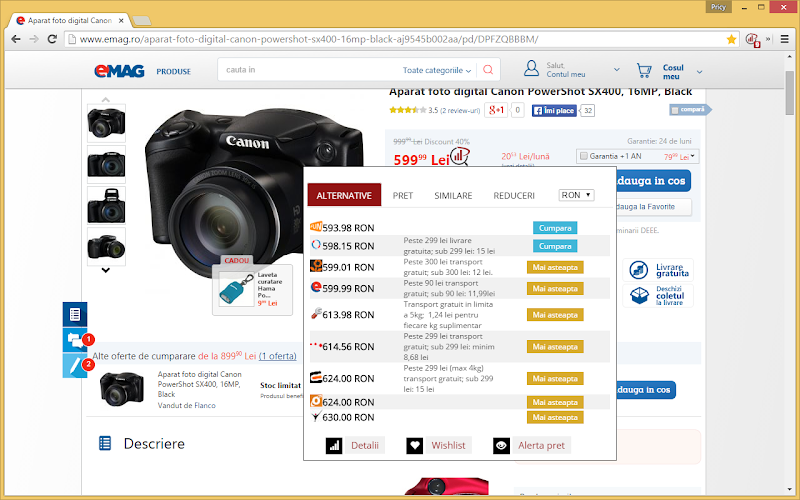Open the Garantia price dropdown arrow
This screenshot has height=500, width=800.
click(692, 156)
